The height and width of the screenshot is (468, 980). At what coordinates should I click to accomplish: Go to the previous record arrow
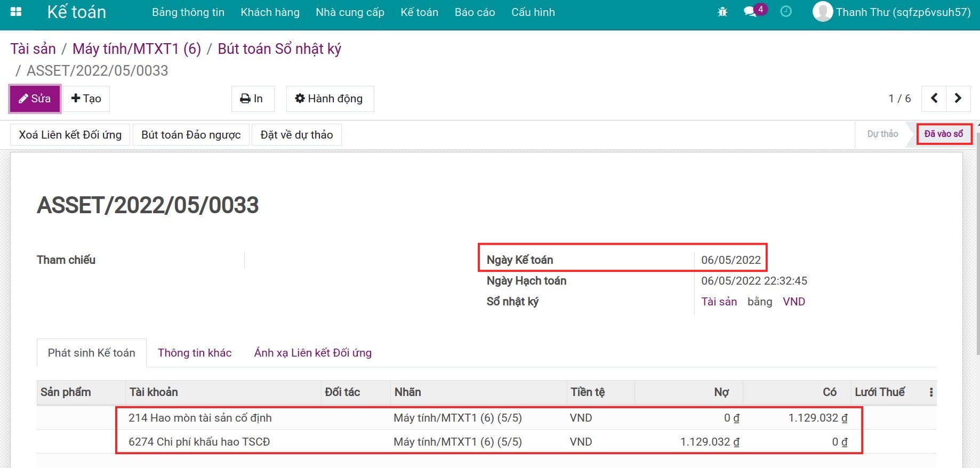point(934,98)
